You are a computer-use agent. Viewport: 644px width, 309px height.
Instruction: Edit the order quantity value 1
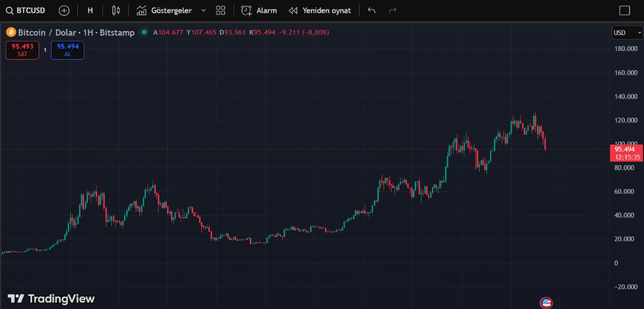tap(45, 50)
